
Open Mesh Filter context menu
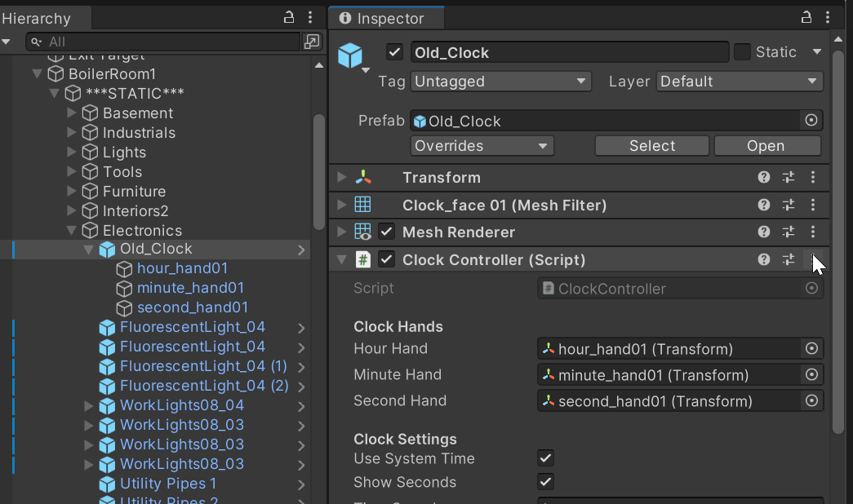coord(813,205)
